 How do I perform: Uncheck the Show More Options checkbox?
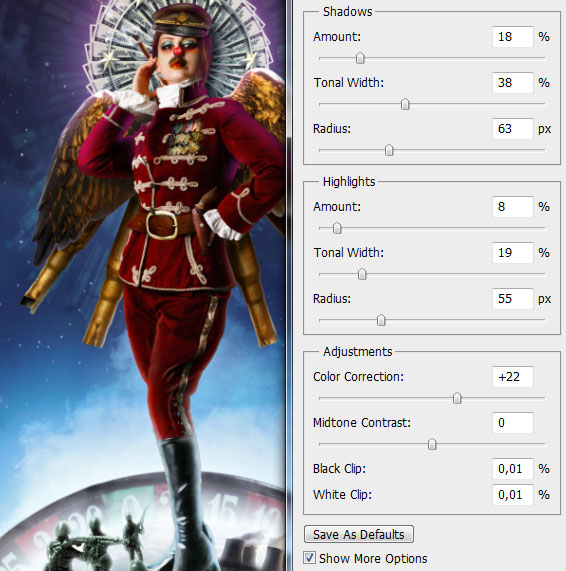(x=310, y=558)
